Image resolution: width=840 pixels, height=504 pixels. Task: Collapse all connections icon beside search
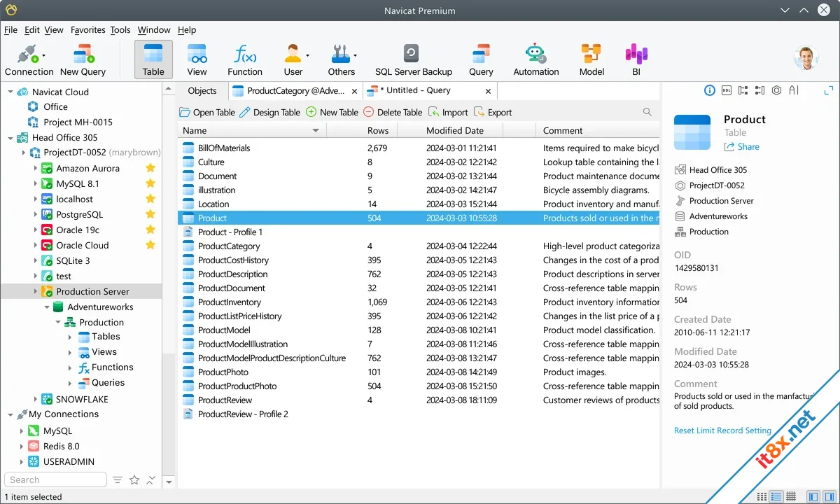(x=151, y=479)
